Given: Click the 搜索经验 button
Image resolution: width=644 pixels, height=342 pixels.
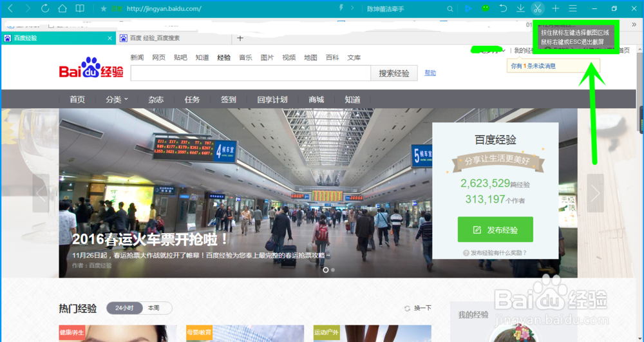Looking at the screenshot, I should (394, 73).
